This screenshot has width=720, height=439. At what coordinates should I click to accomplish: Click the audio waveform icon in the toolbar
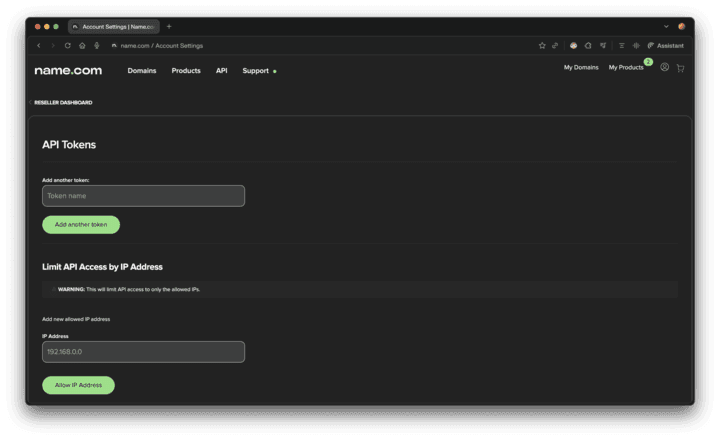[636, 45]
